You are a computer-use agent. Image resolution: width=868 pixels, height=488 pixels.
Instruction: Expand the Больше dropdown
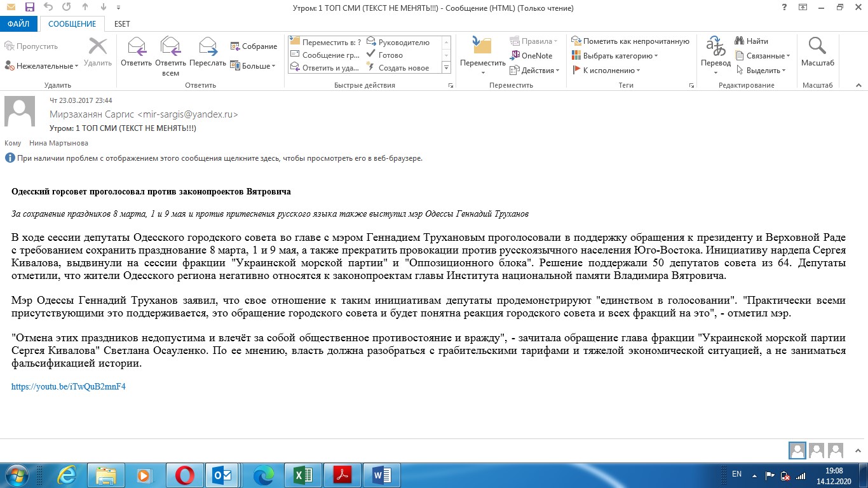click(x=253, y=65)
